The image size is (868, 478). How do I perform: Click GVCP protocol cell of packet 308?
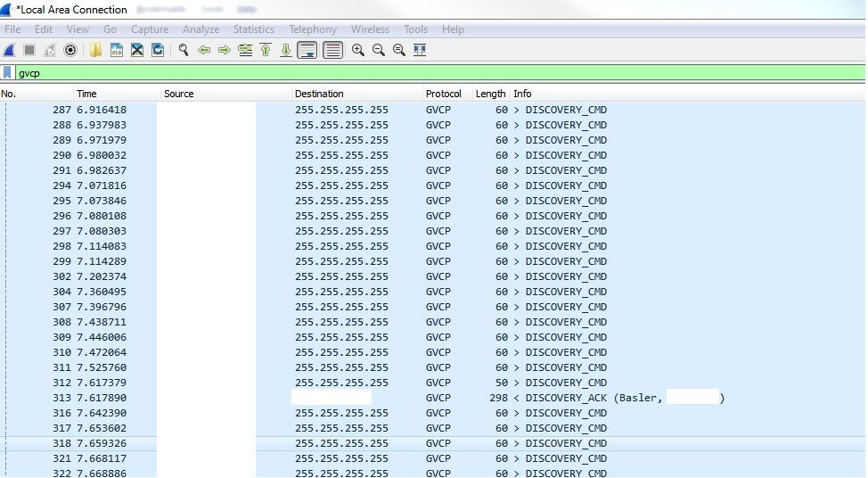click(438, 322)
